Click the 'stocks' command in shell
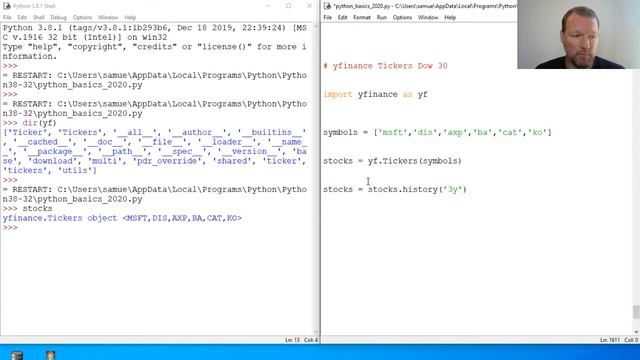This screenshot has width=640, height=360. coord(37,209)
